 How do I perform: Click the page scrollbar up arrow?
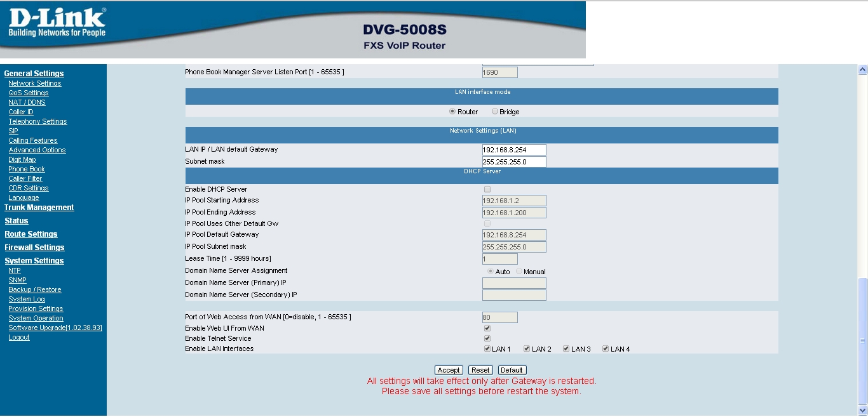pos(862,70)
